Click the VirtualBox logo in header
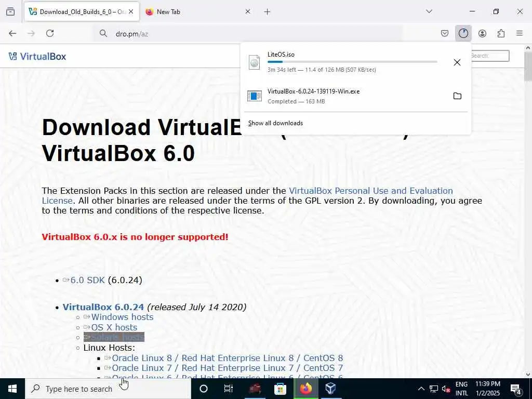This screenshot has width=532, height=399. click(37, 56)
